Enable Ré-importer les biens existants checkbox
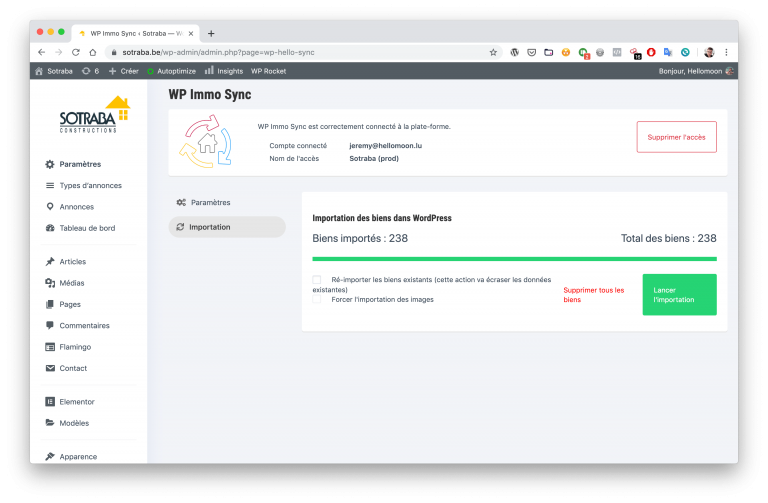The image size is (768, 503). coord(317,280)
